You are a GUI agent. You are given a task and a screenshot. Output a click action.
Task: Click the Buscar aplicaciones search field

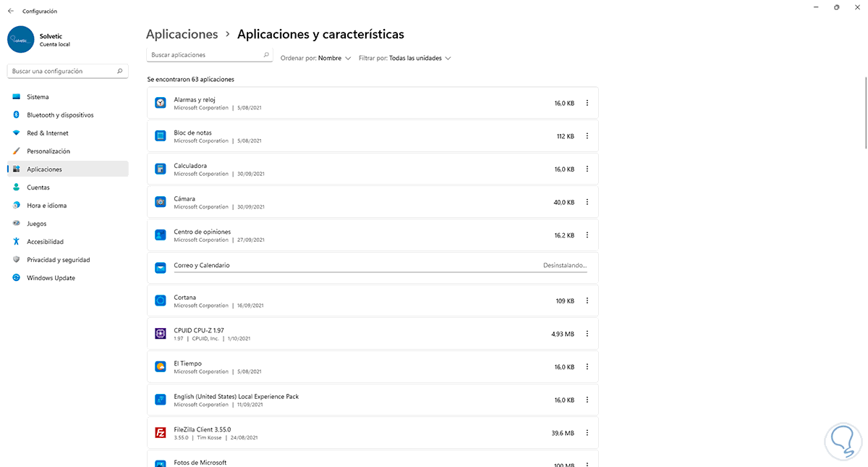(x=205, y=55)
